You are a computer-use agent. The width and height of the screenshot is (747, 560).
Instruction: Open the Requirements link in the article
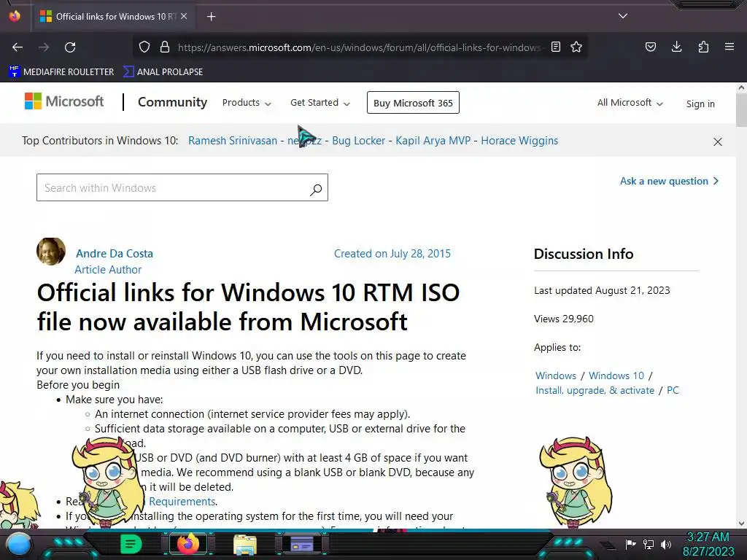(x=182, y=502)
